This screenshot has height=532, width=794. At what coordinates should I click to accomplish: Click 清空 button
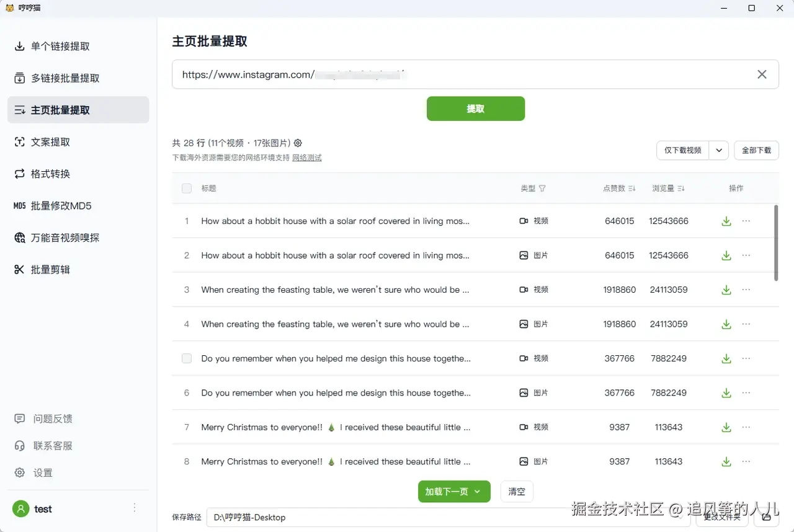click(517, 492)
